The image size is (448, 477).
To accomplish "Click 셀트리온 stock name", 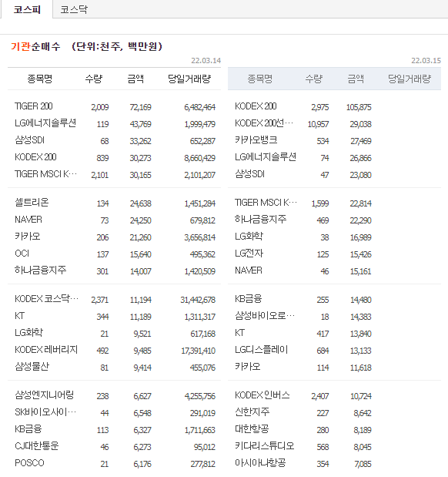I will pyautogui.click(x=32, y=203).
